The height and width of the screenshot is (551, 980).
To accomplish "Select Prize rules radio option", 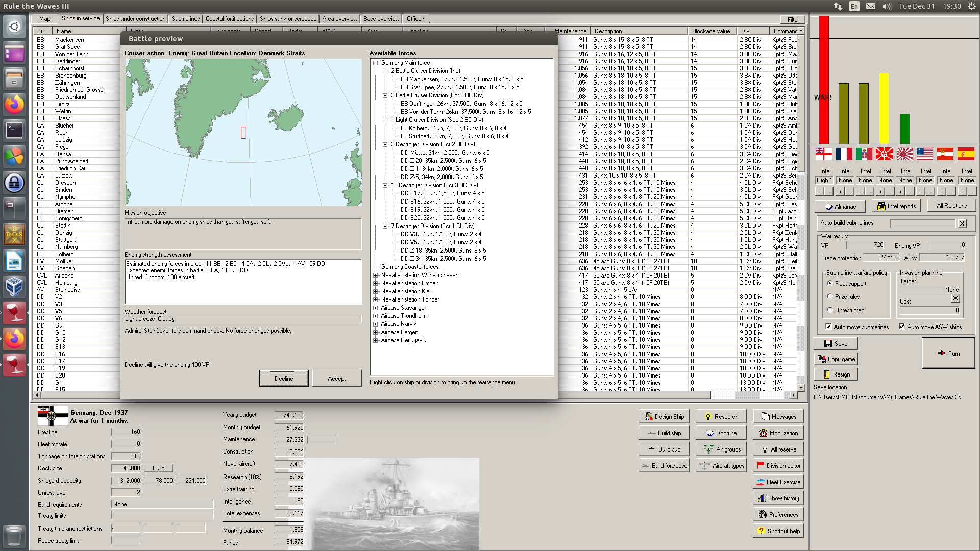I will coord(830,296).
